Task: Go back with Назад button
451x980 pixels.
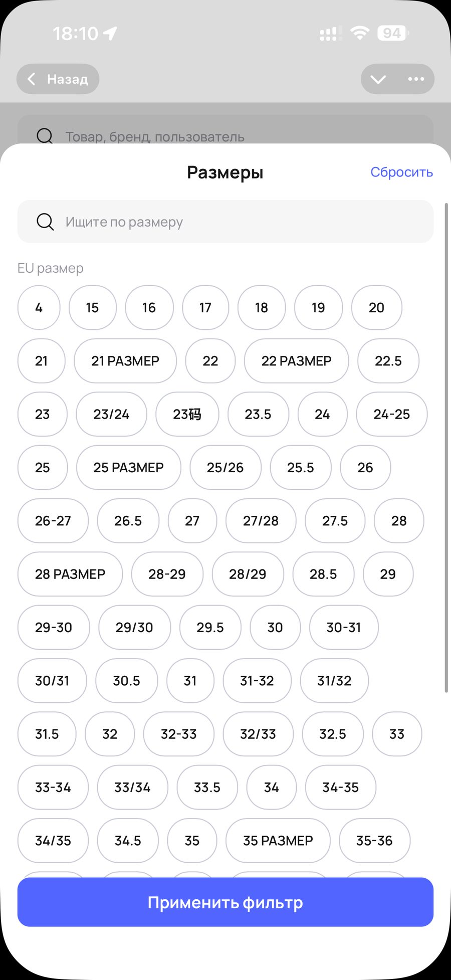Action: [58, 79]
